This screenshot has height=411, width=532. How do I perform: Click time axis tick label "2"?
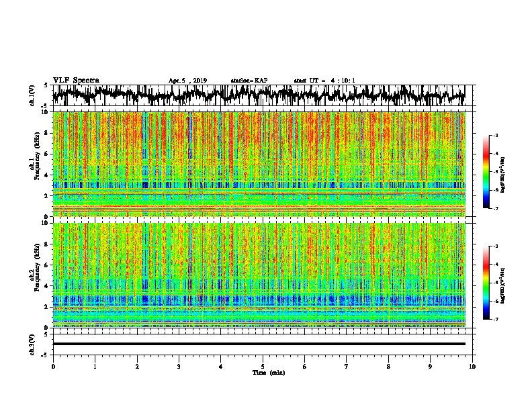137,367
